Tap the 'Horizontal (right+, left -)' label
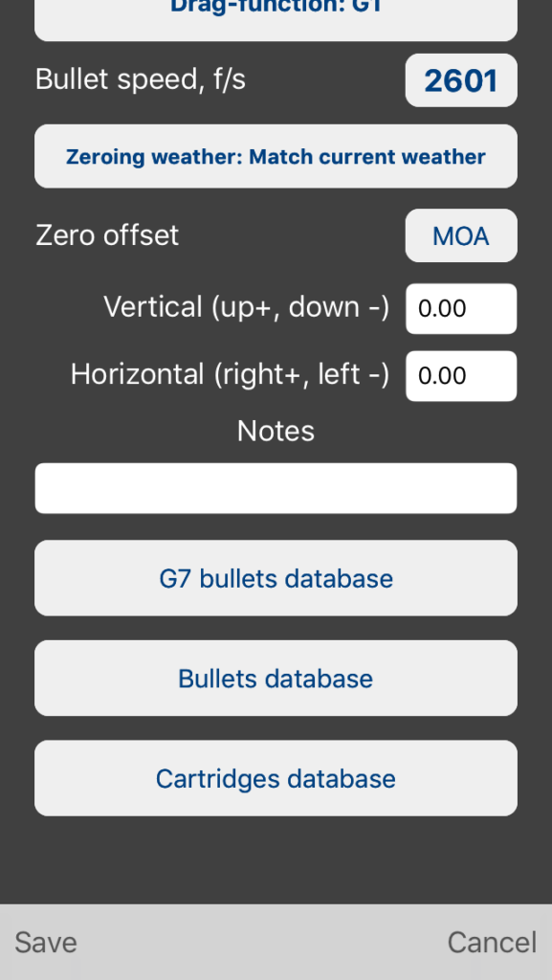The width and height of the screenshot is (552, 980). (x=230, y=374)
